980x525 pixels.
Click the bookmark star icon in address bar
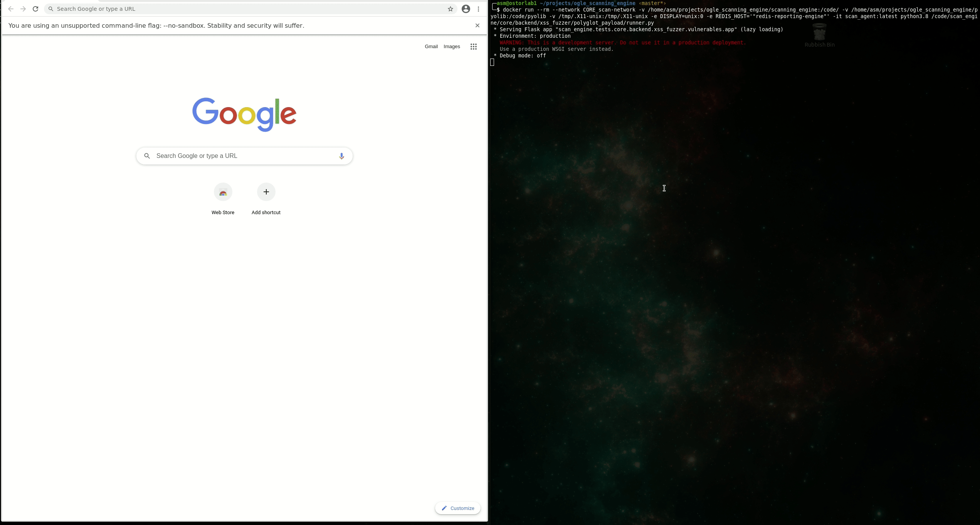(x=450, y=8)
